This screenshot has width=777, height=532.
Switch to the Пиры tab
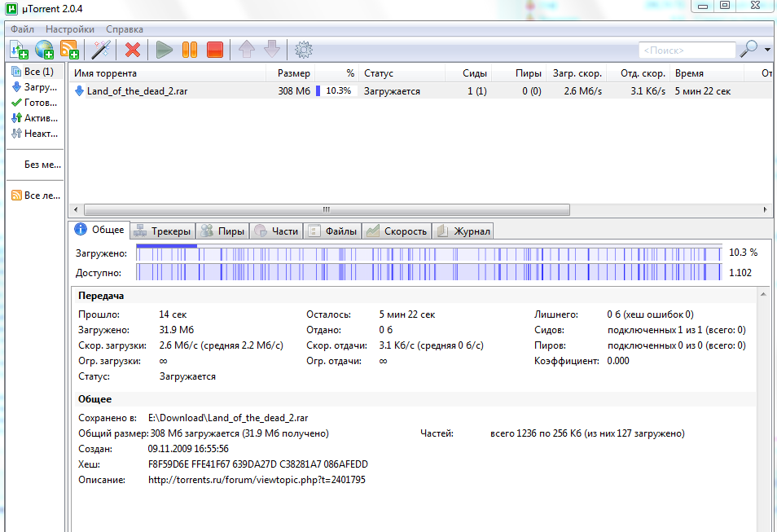[223, 231]
